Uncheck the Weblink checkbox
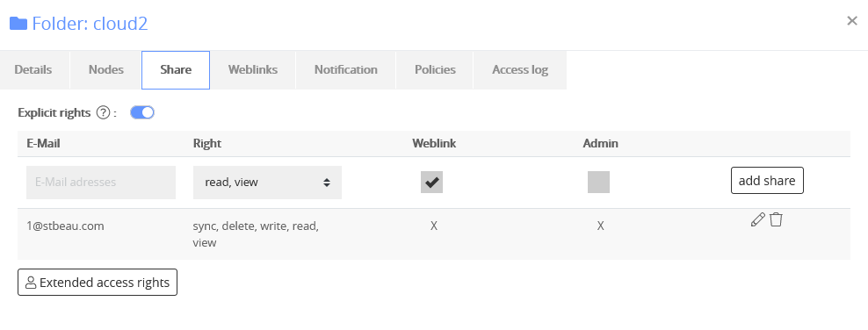 click(431, 182)
